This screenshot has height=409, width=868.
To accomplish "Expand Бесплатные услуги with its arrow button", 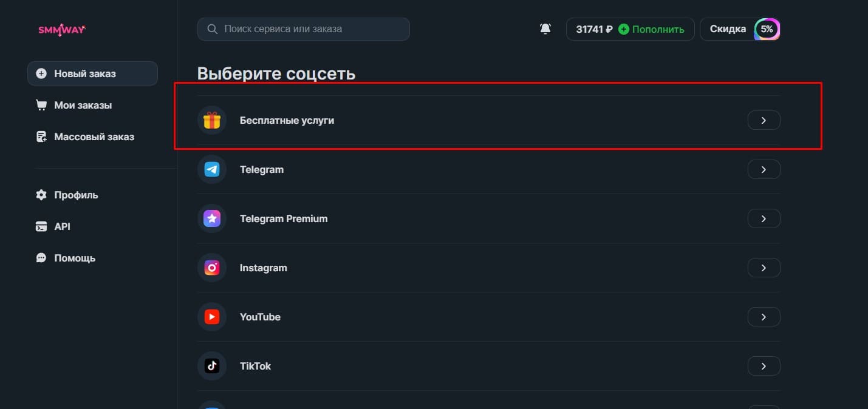I will tap(764, 120).
